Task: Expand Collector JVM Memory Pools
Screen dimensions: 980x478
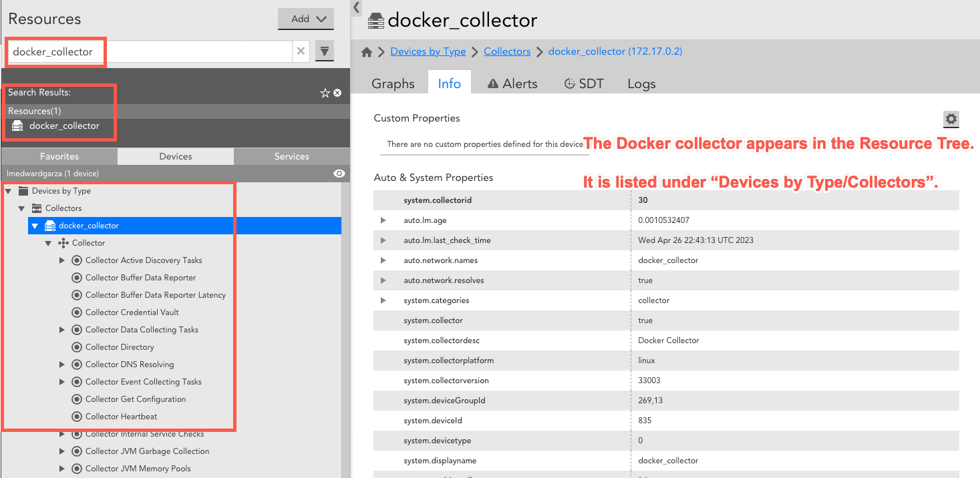Action: click(x=62, y=469)
